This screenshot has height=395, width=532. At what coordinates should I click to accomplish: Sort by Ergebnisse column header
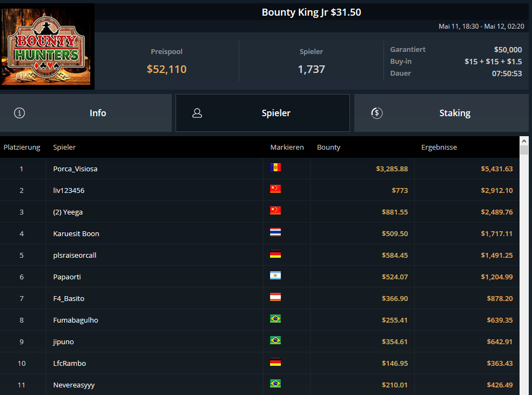[x=439, y=148]
